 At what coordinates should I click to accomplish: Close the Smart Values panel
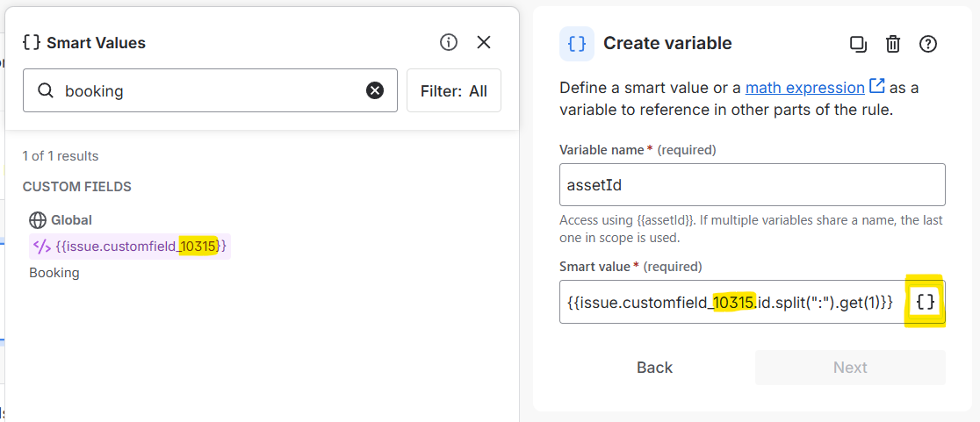(x=483, y=42)
